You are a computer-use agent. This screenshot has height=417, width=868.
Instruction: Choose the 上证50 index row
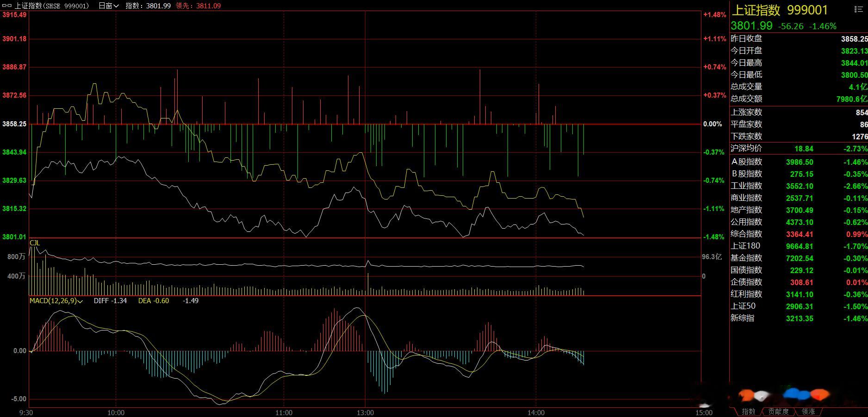point(799,306)
